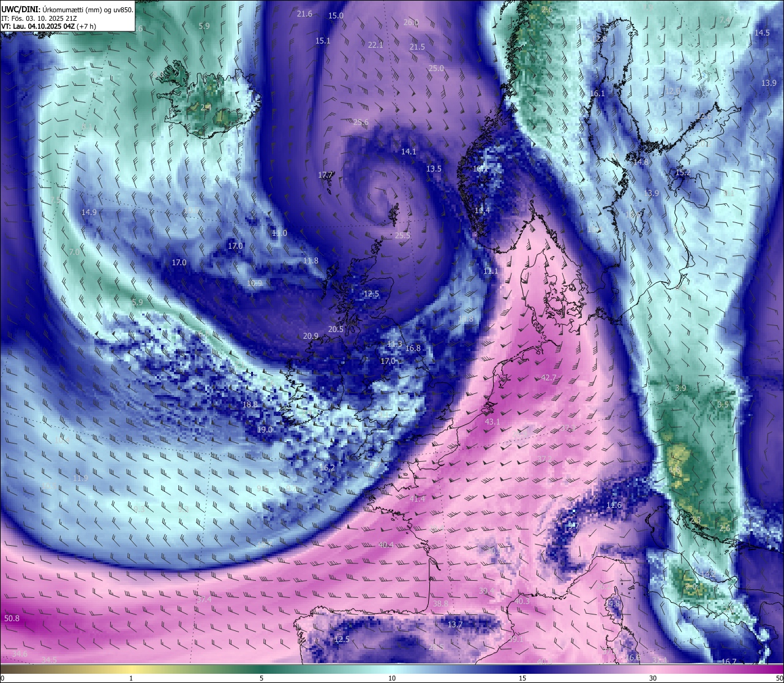Click the 15 tick on the color scale
This screenshot has height=683, width=784.
(x=522, y=678)
